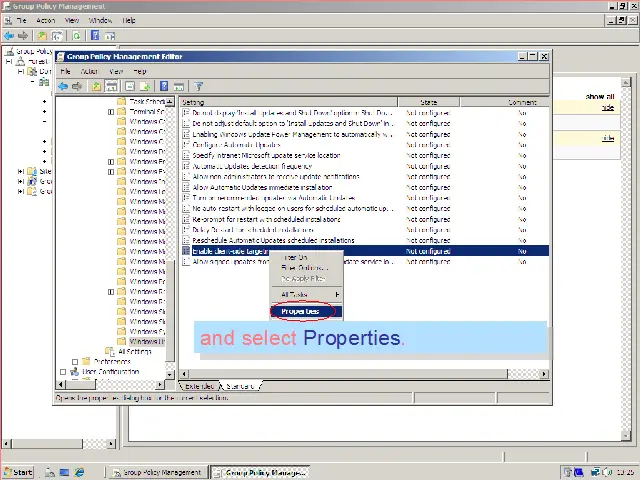Click the Filter funnel icon in Editor toolbar
Image resolution: width=640 pixels, height=480 pixels.
(198, 87)
